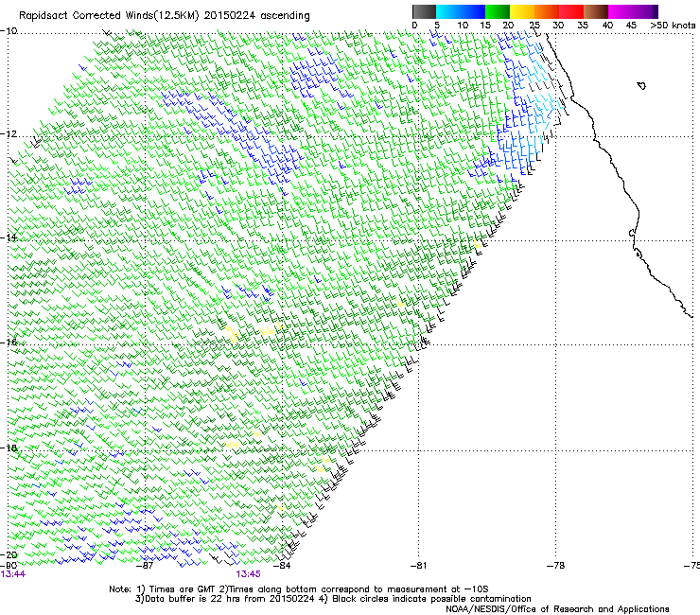Click the '-16' latitude label
Image resolution: width=700 pixels, height=615 pixels.
point(9,343)
